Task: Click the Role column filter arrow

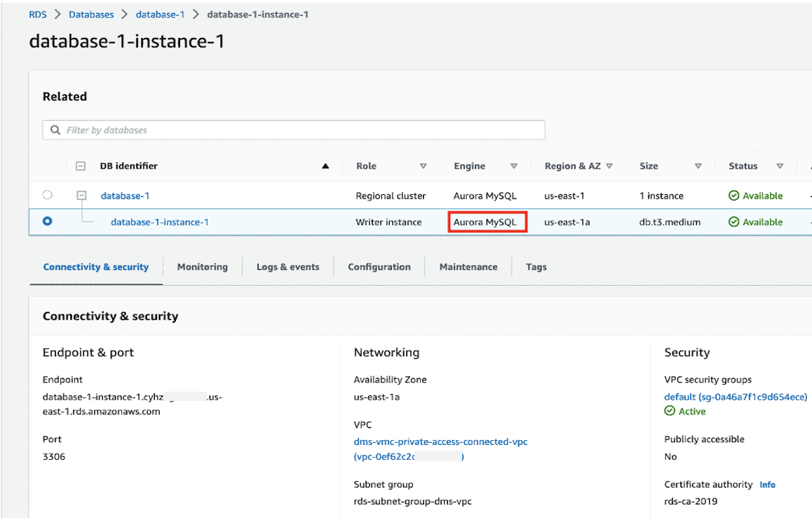Action: pyautogui.click(x=424, y=166)
